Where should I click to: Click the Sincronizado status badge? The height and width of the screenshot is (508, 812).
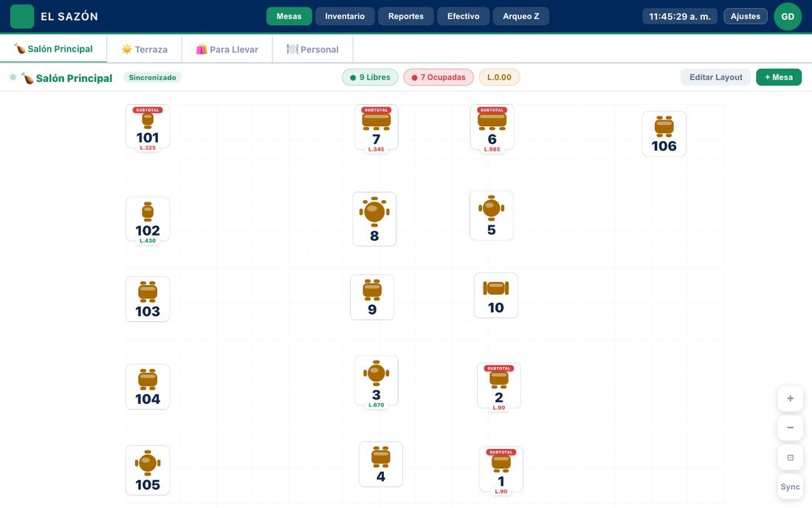(152, 77)
